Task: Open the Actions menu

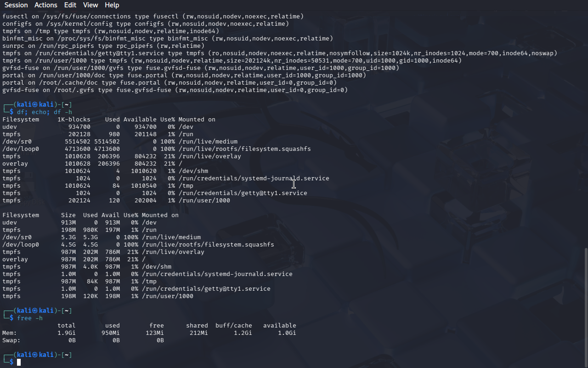Action: click(x=46, y=5)
